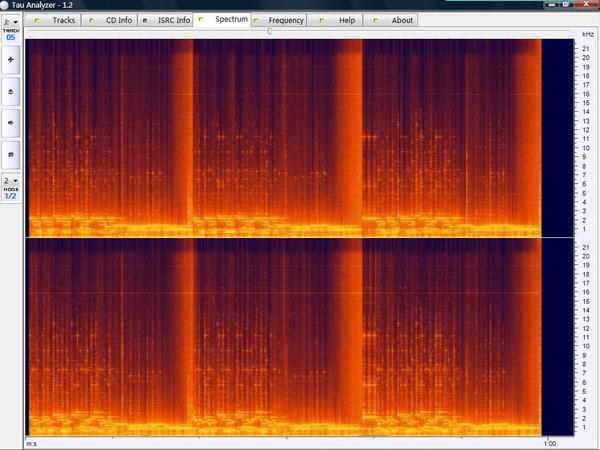Select the Spectrum tab

(x=222, y=20)
